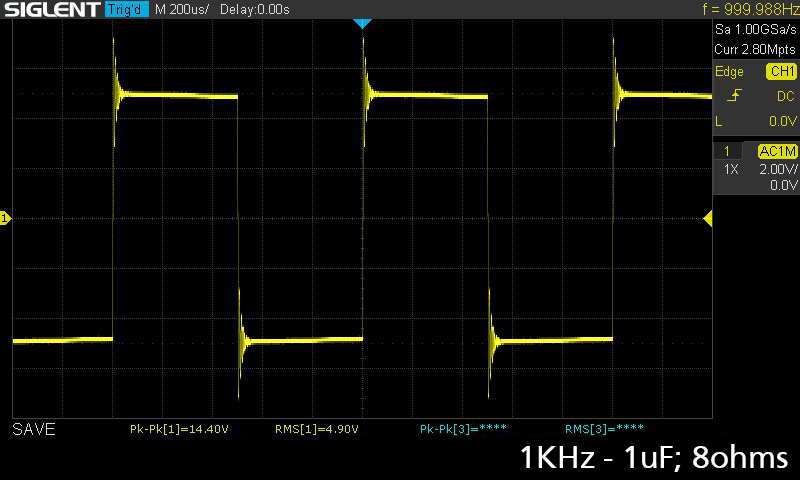Click the f = 999.988Hz frequency readout
The height and width of the screenshot is (480, 800).
pos(749,9)
